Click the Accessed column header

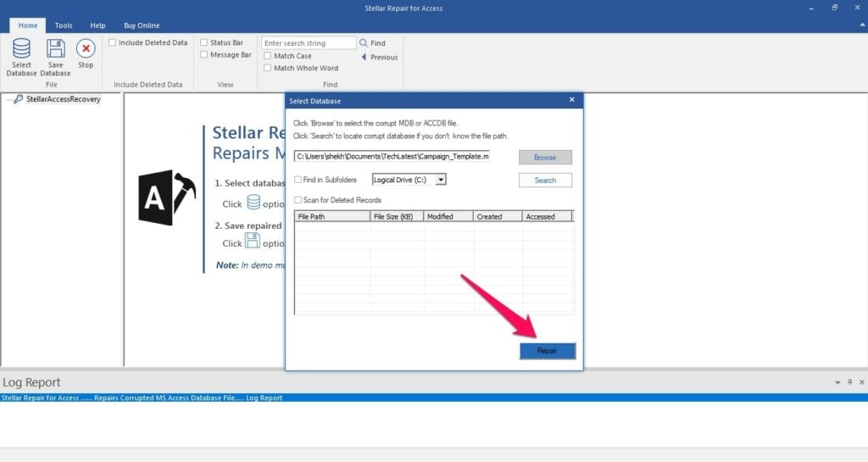point(547,216)
